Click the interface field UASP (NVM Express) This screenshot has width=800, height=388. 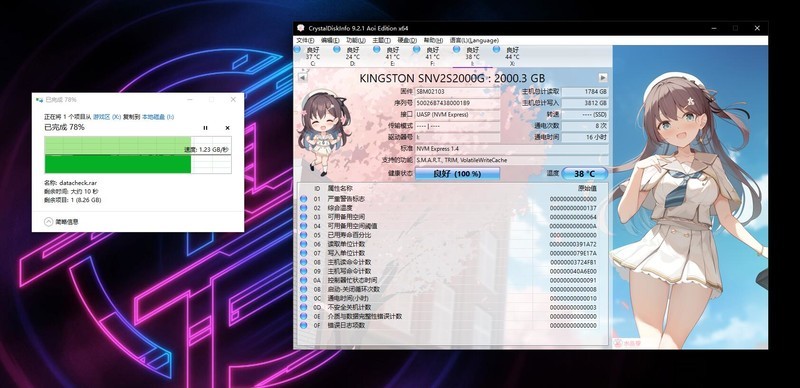tap(457, 115)
